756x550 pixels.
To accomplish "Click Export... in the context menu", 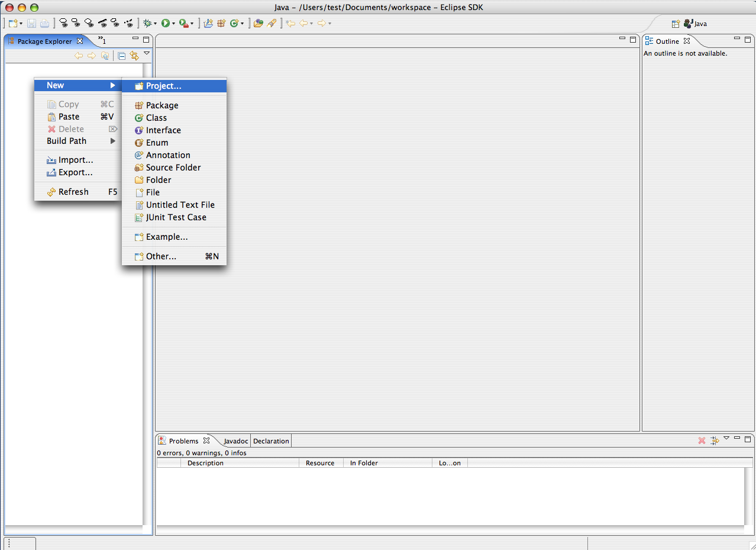I will [77, 172].
